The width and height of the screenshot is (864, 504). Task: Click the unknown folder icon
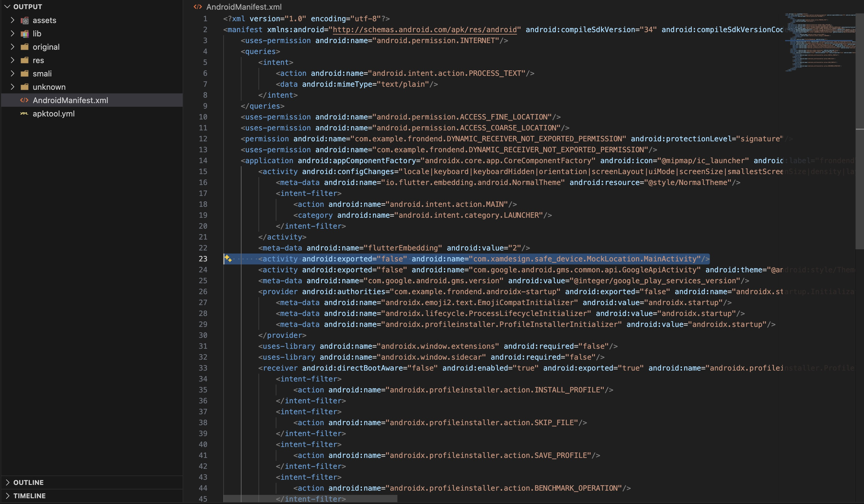tap(24, 87)
